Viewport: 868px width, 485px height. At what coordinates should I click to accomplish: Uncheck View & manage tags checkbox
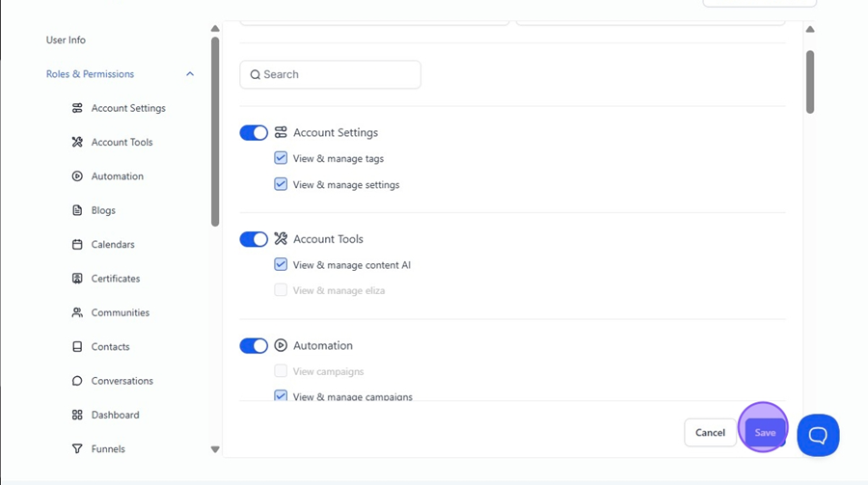[281, 158]
